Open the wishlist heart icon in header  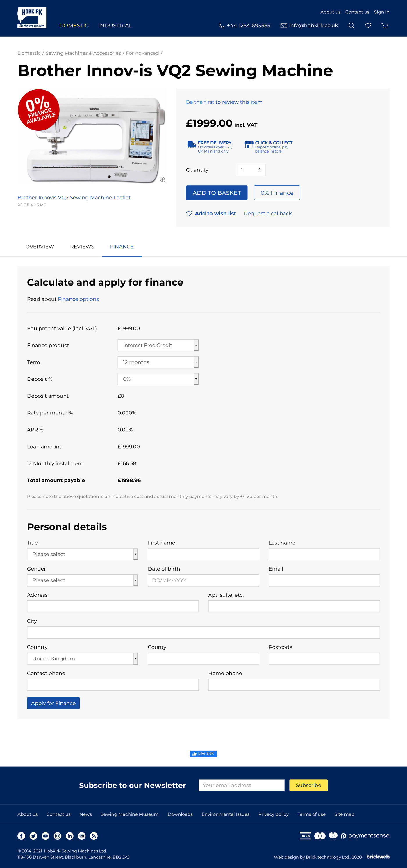368,26
